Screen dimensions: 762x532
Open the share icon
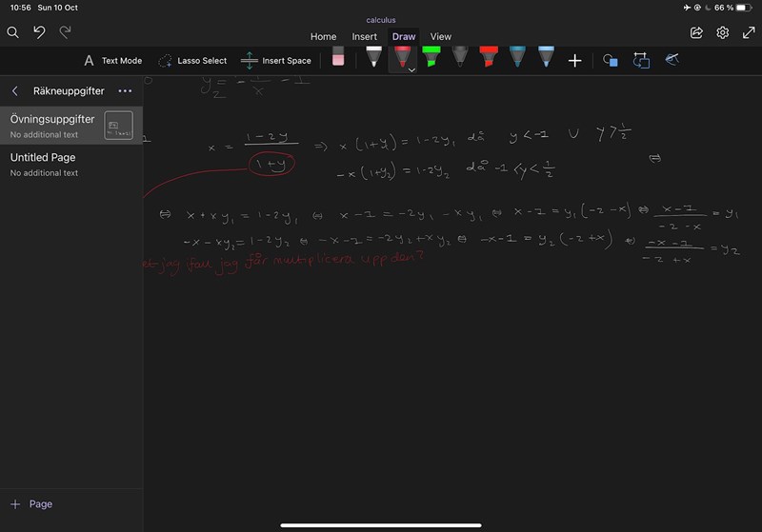point(696,32)
